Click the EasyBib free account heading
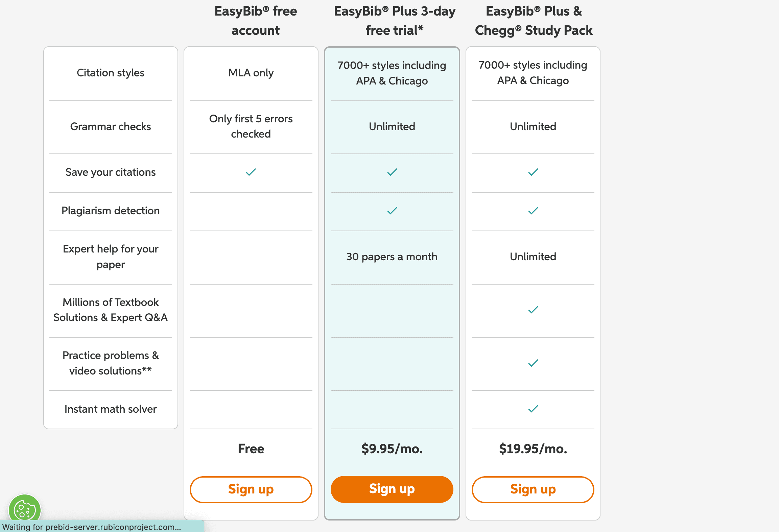The width and height of the screenshot is (779, 532). click(x=256, y=21)
